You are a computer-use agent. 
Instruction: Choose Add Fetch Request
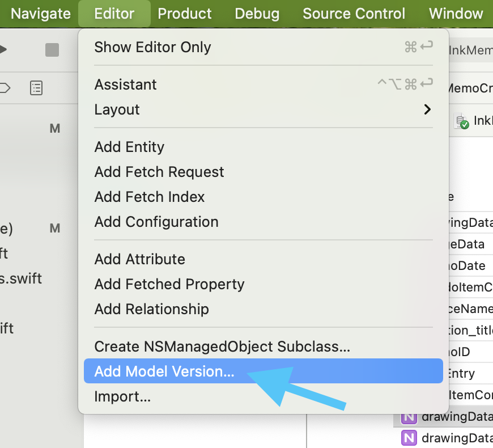pos(263,172)
